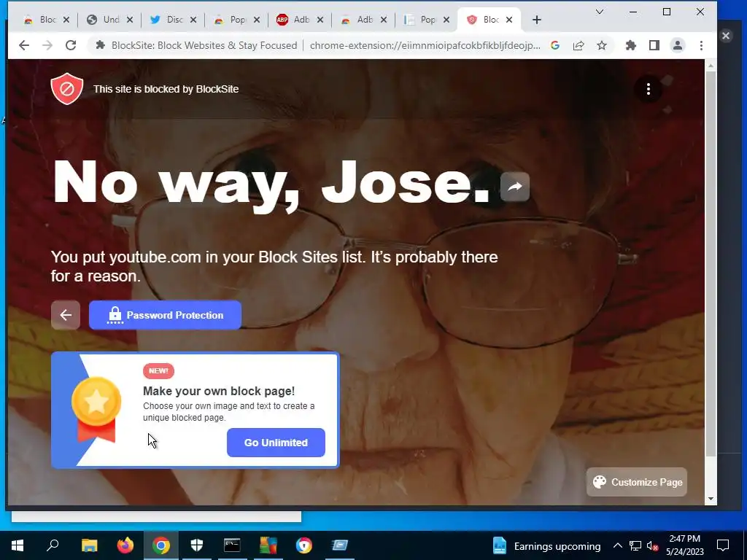
Task: Click the scrollbar down arrow
Action: coord(711,499)
